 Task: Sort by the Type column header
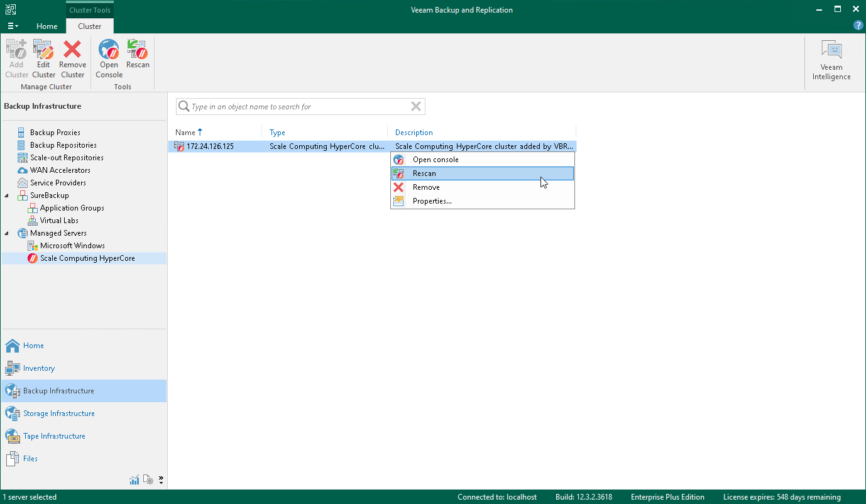tap(325, 133)
